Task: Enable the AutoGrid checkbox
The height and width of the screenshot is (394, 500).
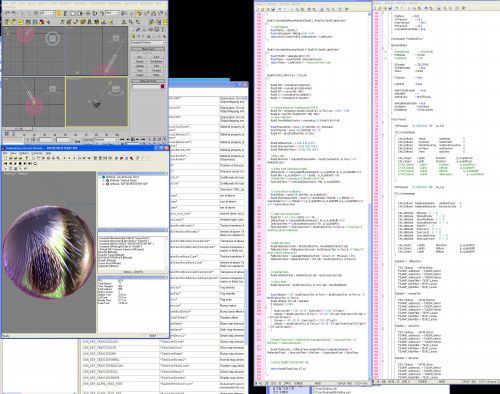Action: tap(138, 53)
